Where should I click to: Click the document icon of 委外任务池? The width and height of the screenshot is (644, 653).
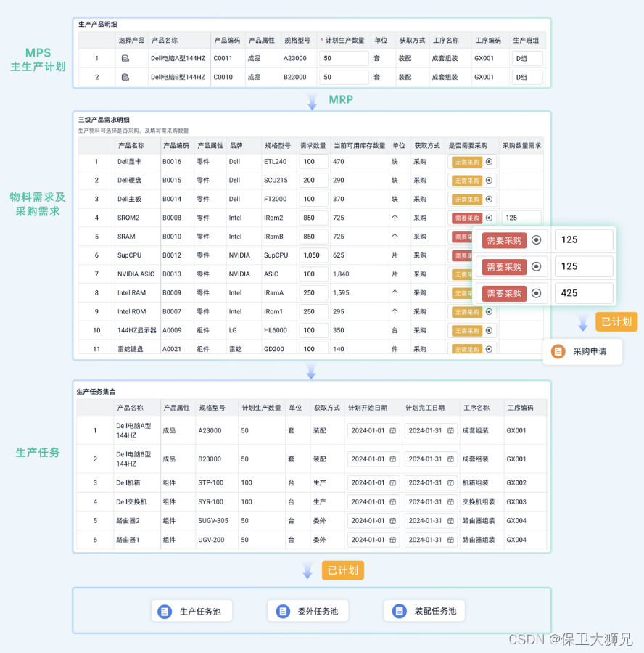tap(283, 612)
